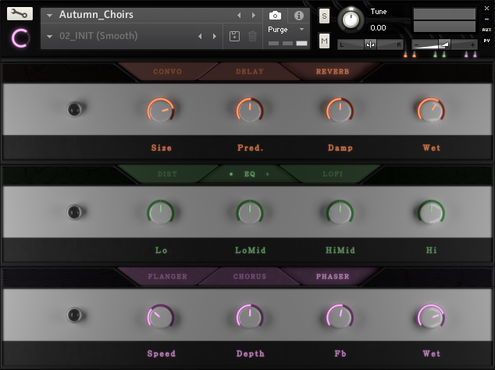Click the volume plus button

[x=472, y=45]
